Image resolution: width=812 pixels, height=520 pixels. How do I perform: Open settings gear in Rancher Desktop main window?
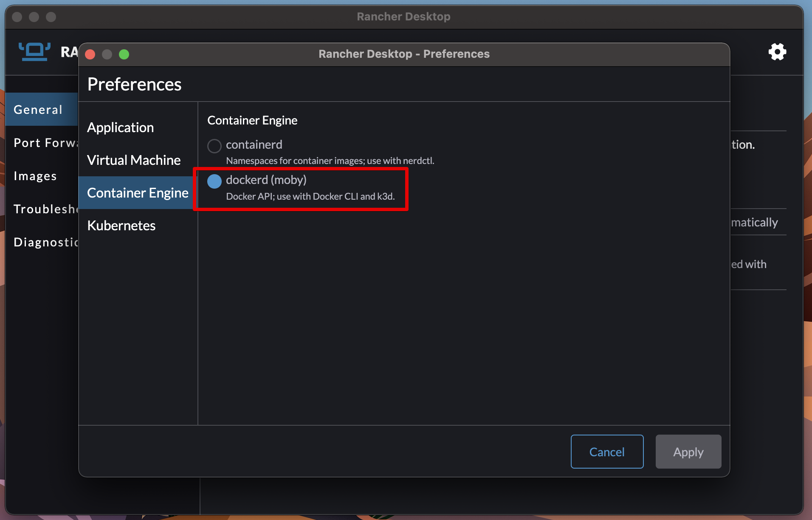pyautogui.click(x=777, y=52)
